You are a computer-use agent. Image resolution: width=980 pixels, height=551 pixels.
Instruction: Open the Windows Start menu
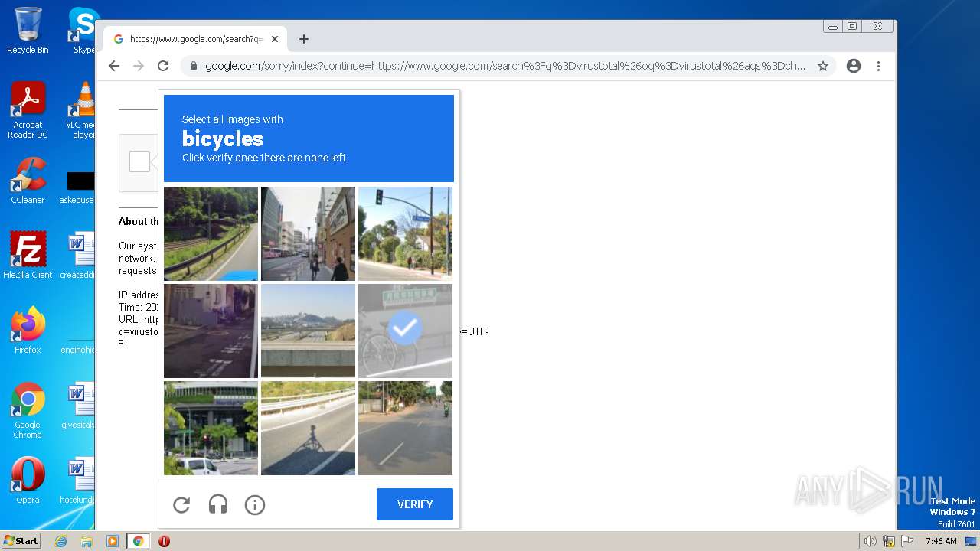21,541
